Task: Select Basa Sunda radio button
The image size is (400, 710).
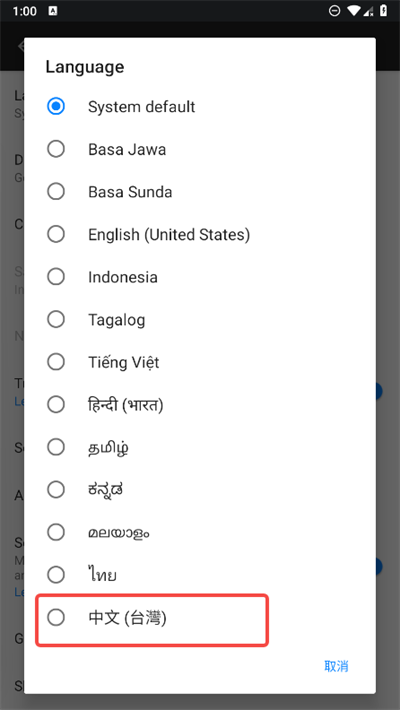Action: pos(56,192)
